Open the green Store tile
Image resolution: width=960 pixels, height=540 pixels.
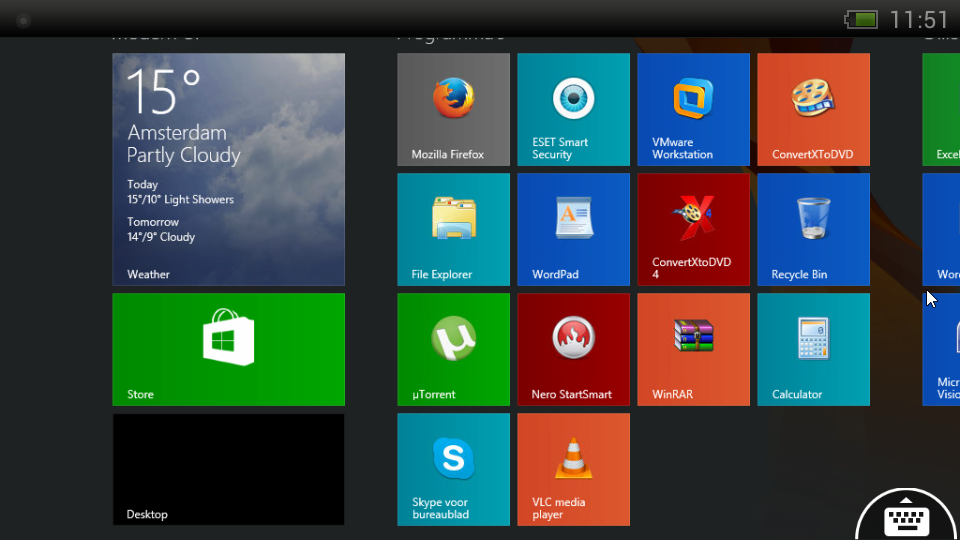pos(228,349)
